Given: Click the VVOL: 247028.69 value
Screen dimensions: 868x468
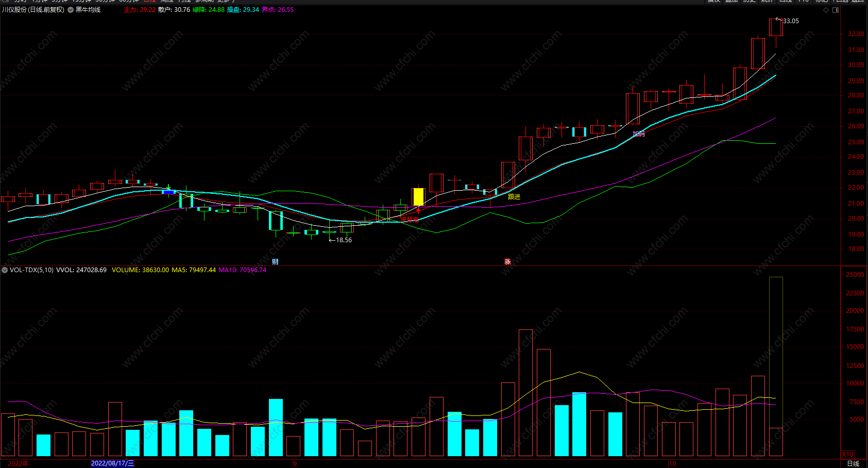Looking at the screenshot, I should (x=81, y=270).
